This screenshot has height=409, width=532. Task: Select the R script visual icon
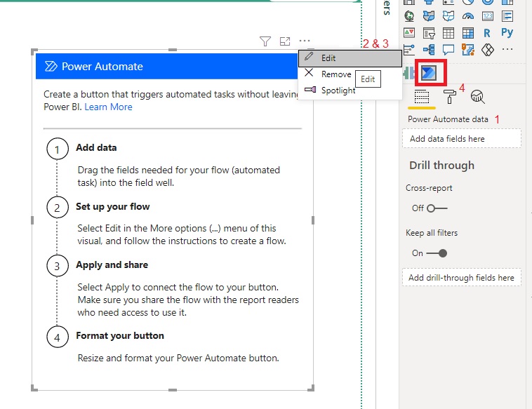(x=487, y=33)
